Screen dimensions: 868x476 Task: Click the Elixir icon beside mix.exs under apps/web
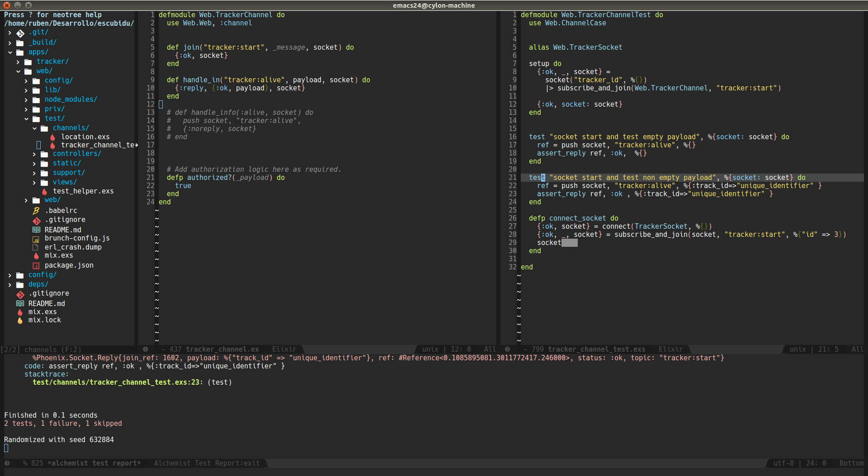pyautogui.click(x=36, y=256)
